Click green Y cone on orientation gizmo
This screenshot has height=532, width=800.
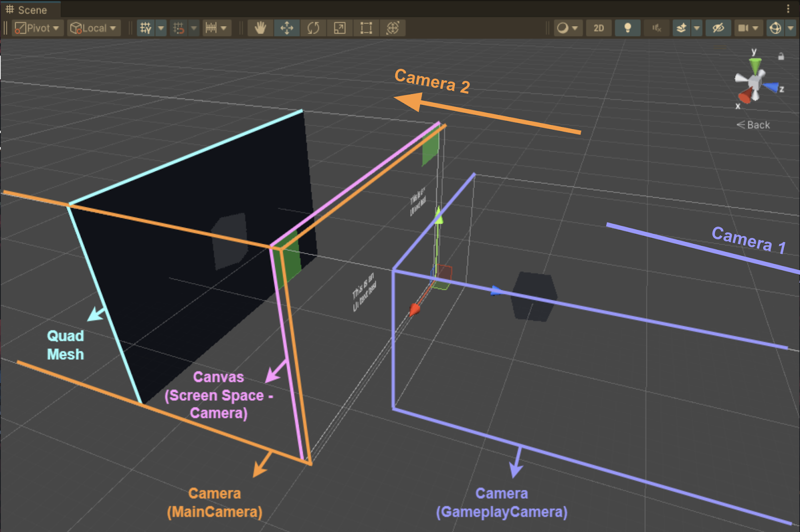tap(755, 64)
